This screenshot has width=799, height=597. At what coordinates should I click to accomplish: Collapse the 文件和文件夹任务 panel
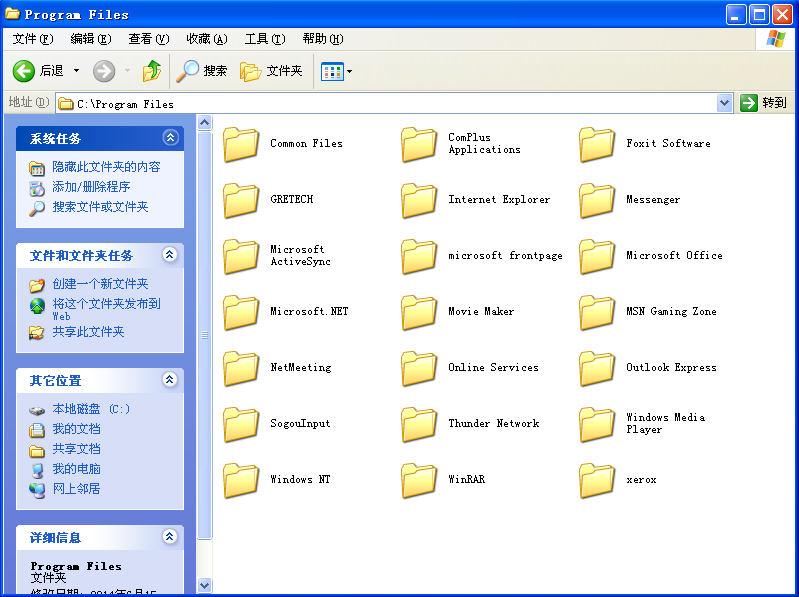coord(170,255)
